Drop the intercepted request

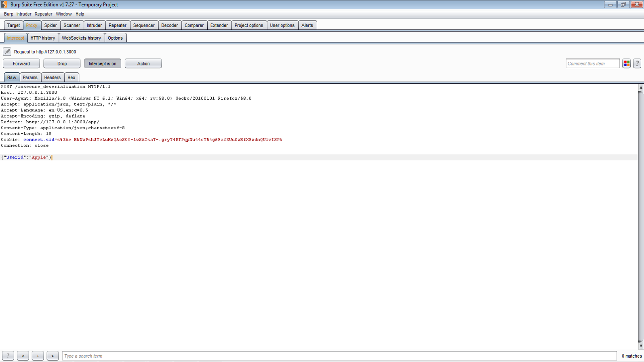[62, 63]
